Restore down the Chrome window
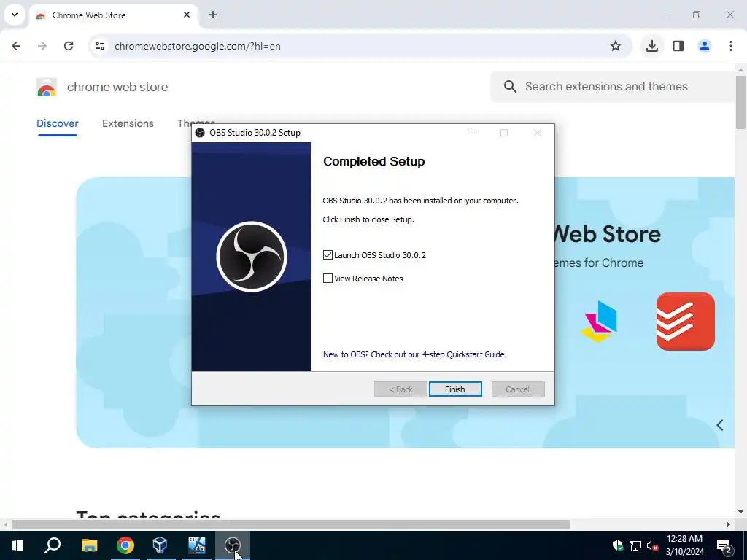The image size is (747, 560). click(697, 15)
